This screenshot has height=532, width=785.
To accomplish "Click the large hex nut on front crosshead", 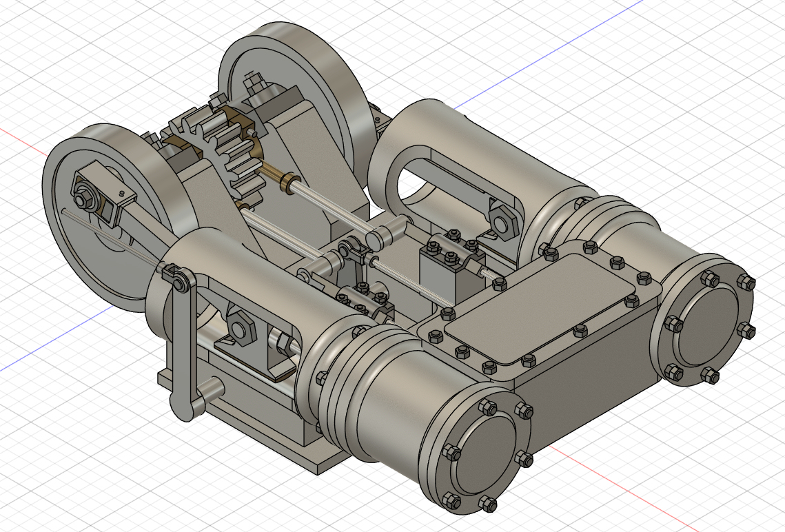I will [242, 328].
